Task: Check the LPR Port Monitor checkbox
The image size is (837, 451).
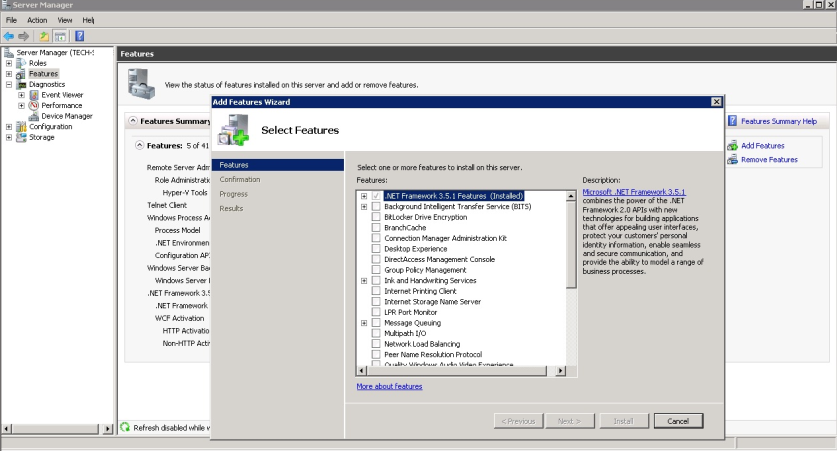Action: (x=376, y=312)
